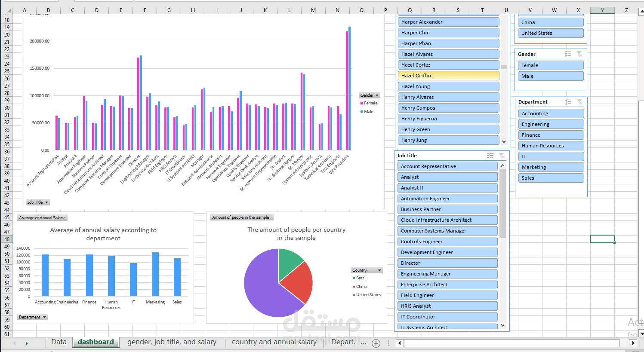Filter by Director in Job Title slicer
644x352 pixels.
coord(447,263)
